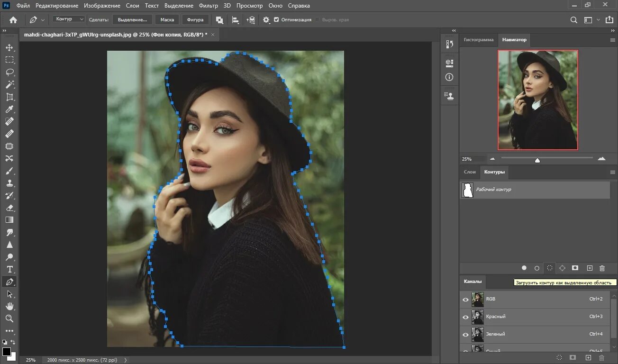The image size is (618, 364).
Task: Stroke path with brush icon
Action: point(537,268)
